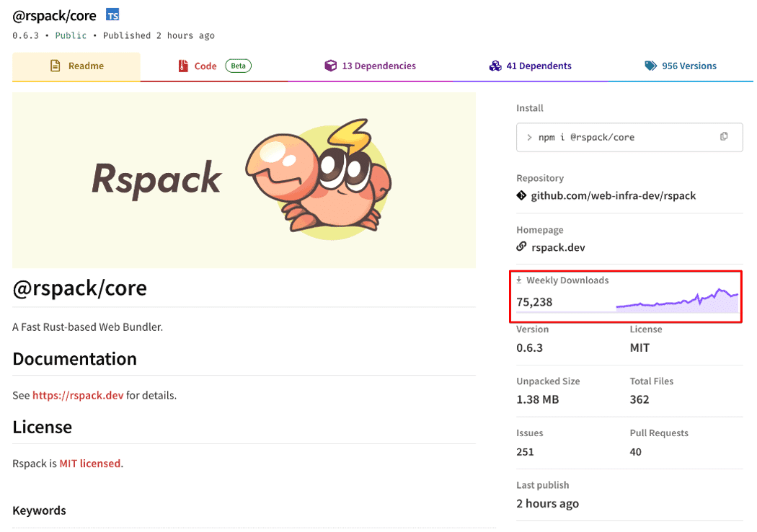Click the Dependencies package box icon
The width and height of the screenshot is (757, 532).
point(330,65)
